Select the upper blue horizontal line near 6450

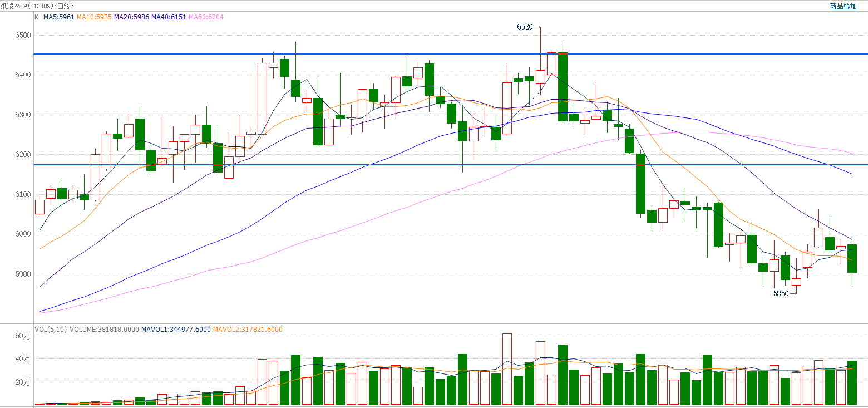click(451, 54)
